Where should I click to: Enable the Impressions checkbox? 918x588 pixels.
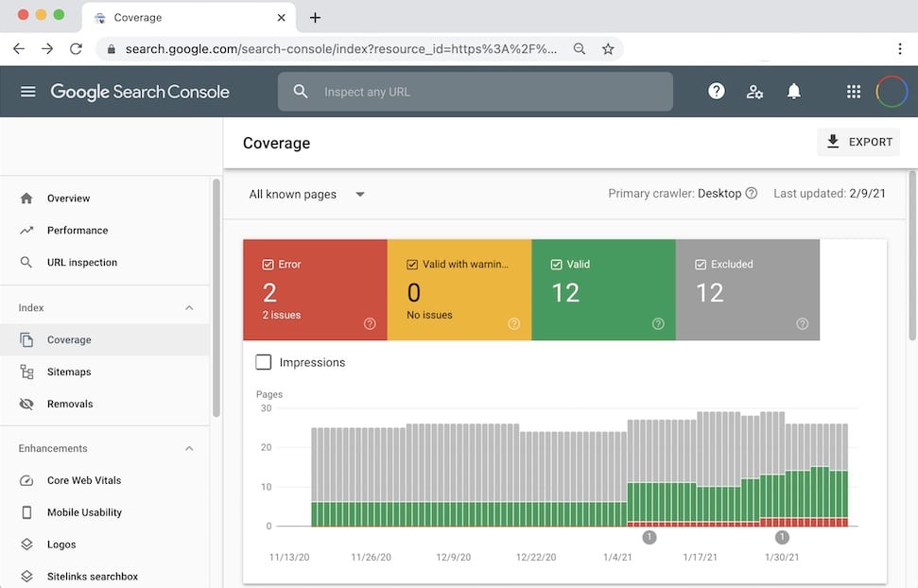(x=264, y=362)
